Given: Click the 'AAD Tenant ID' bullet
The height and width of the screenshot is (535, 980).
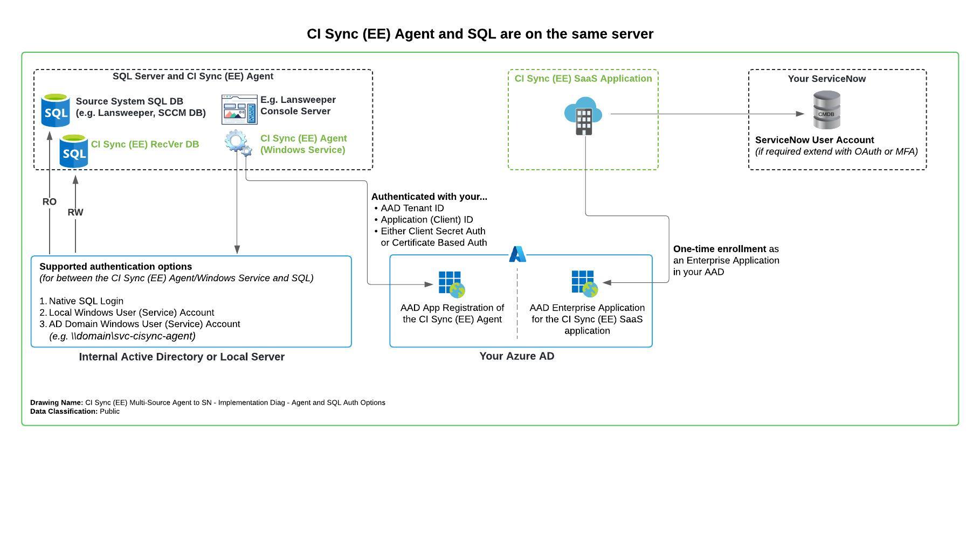Looking at the screenshot, I should pyautogui.click(x=412, y=208).
